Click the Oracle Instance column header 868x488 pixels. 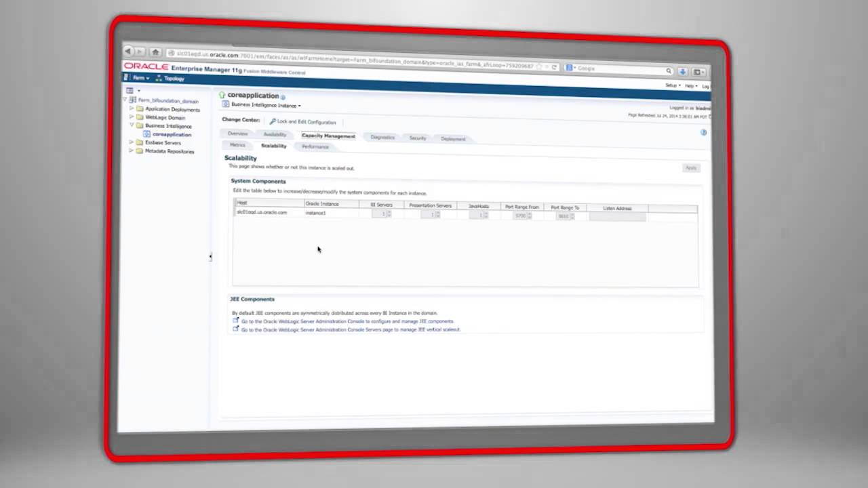coord(332,204)
